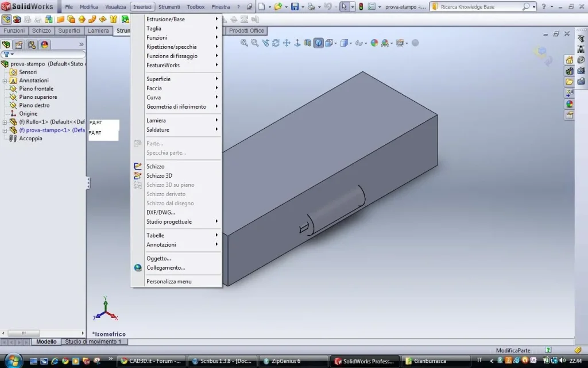Click the Schizzo 3D icon in menu

tap(138, 175)
